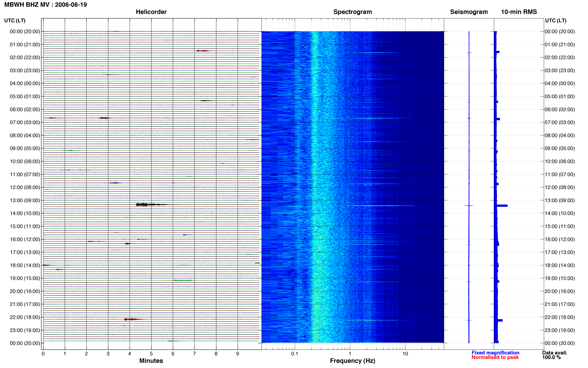Click the '0.1' tick on the Frequency axis
The image size is (588, 368).
(295, 354)
